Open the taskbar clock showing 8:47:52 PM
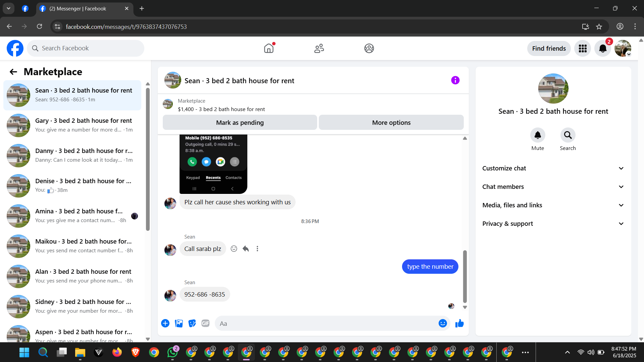This screenshot has width=644, height=362. (x=624, y=352)
